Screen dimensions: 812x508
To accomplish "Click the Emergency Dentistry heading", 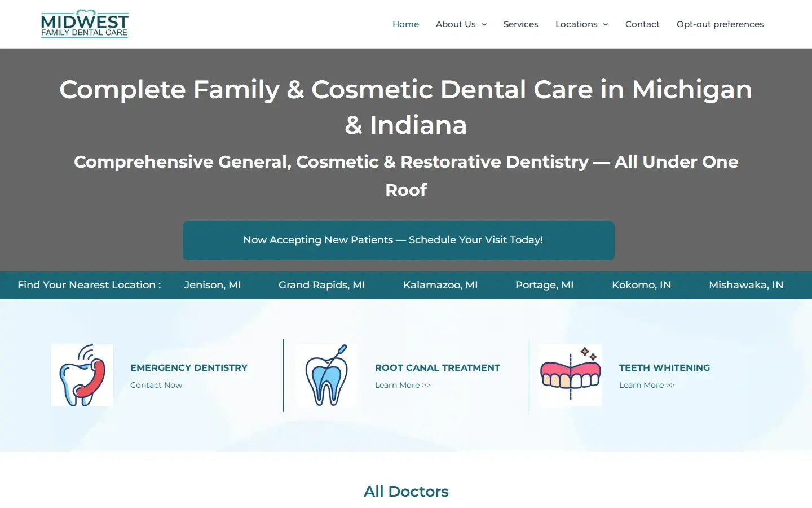I will pos(189,367).
